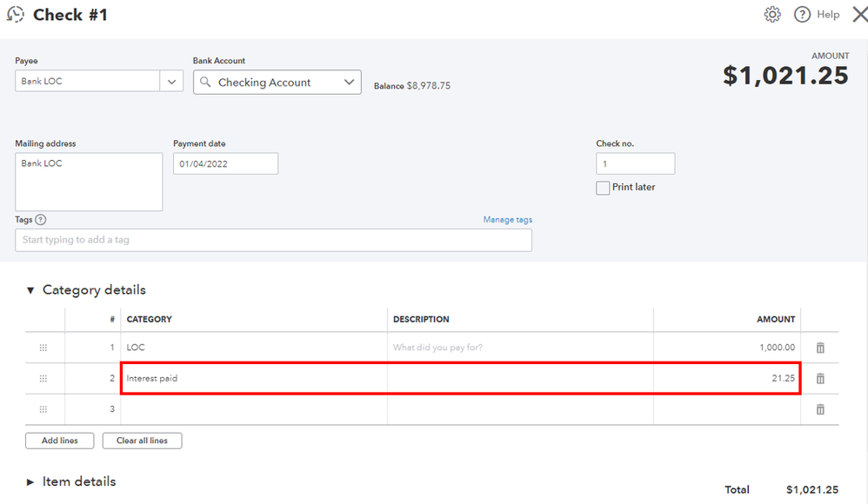Click the Help label link

tap(828, 15)
